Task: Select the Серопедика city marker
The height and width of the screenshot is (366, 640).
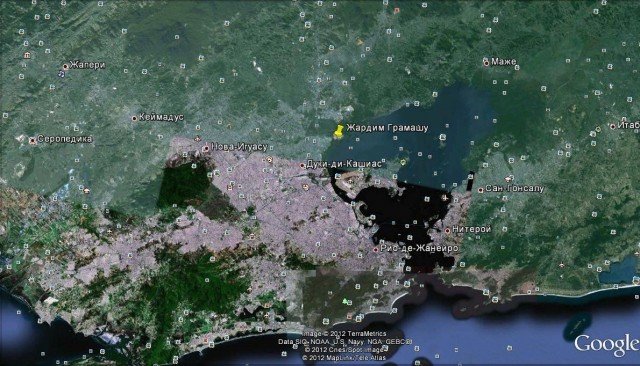Action: tap(33, 140)
